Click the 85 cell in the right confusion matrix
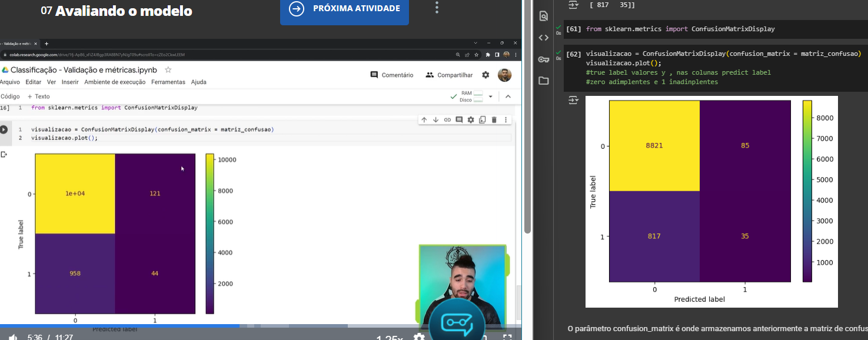The height and width of the screenshot is (340, 868). pos(744,145)
